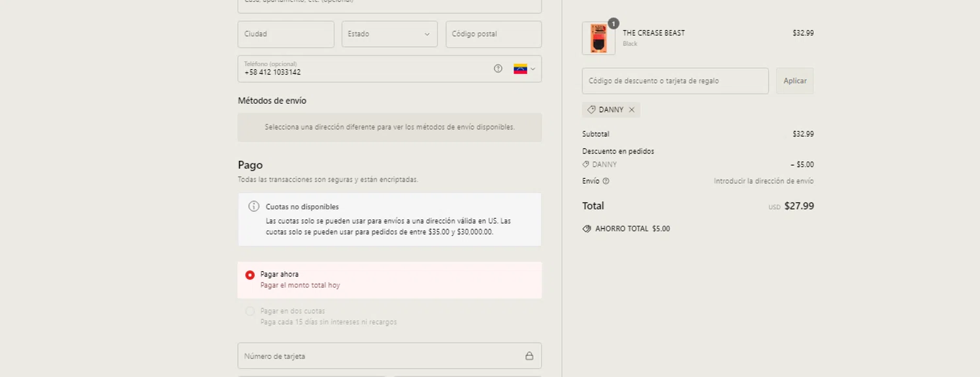This screenshot has width=980, height=377.
Task: Click the Número de tarjeta field
Action: click(389, 356)
